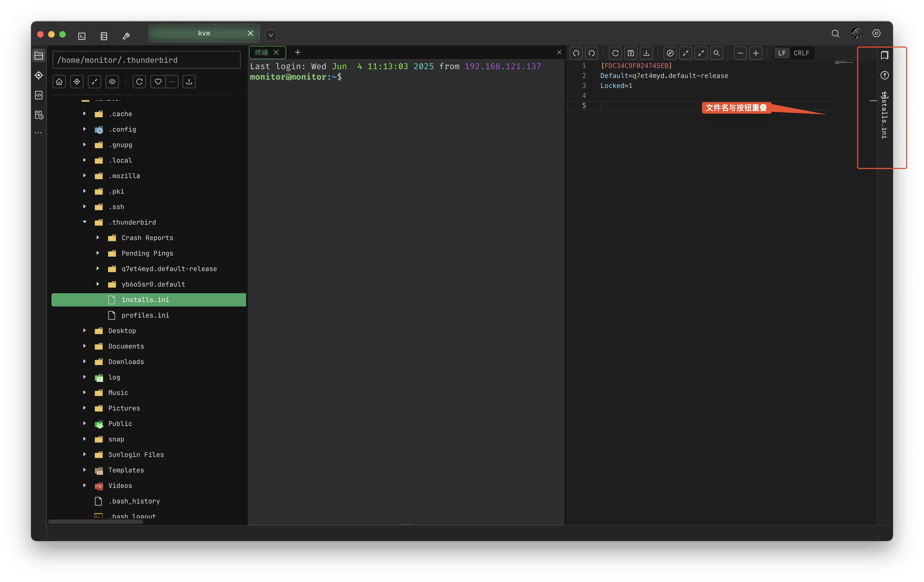Open the settings gear icon
This screenshot has height=582, width=924.
point(876,34)
